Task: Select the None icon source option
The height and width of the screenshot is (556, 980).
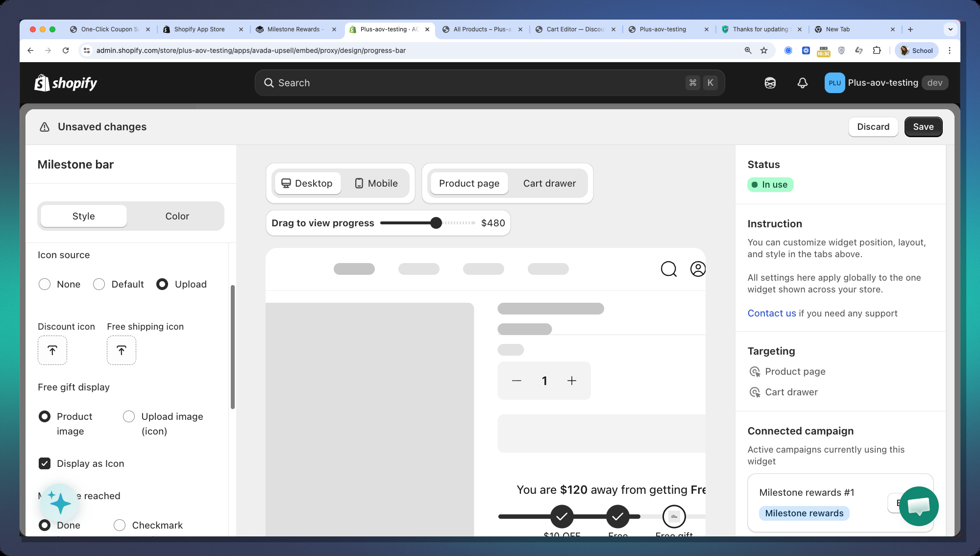Action: pos(45,284)
